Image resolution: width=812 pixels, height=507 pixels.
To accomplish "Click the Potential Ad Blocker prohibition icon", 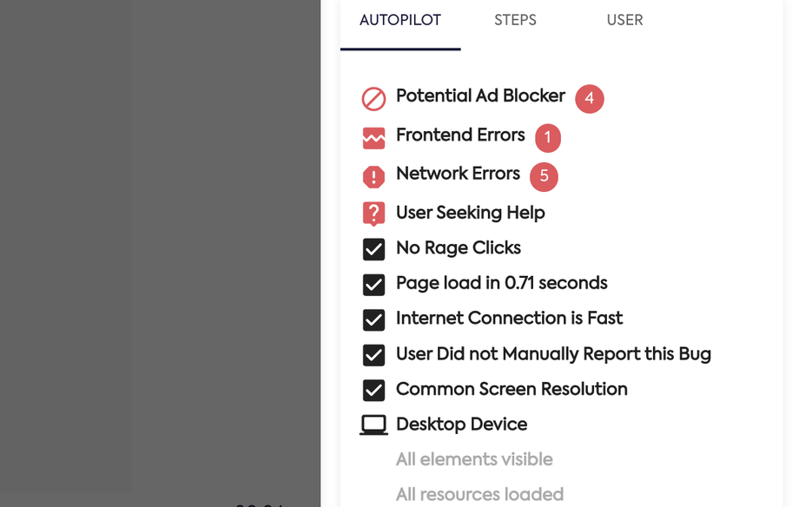I will pyautogui.click(x=373, y=99).
